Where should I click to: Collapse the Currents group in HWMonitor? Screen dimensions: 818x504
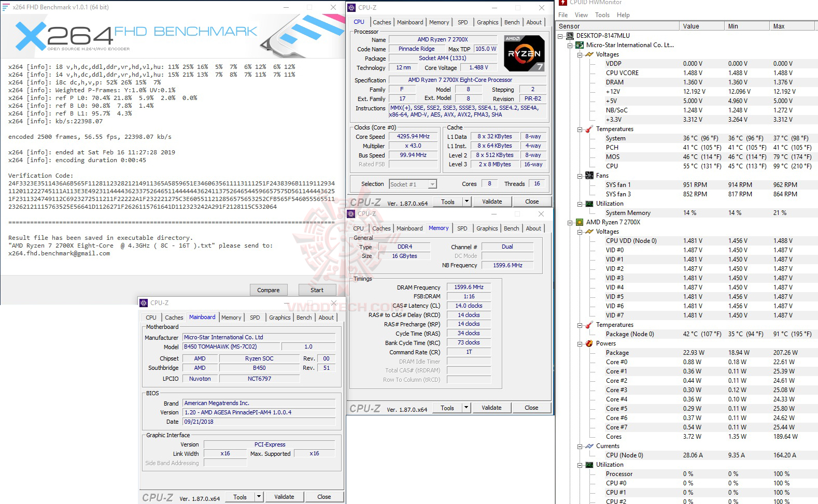click(580, 447)
